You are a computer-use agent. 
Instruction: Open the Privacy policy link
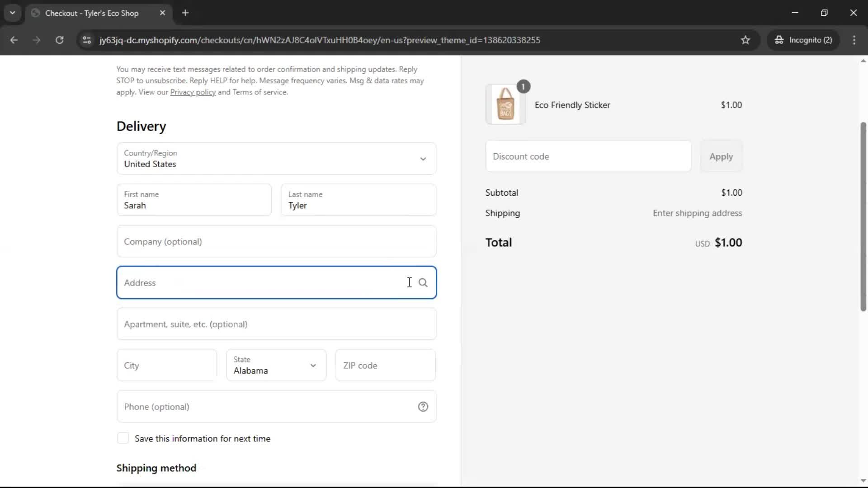193,92
